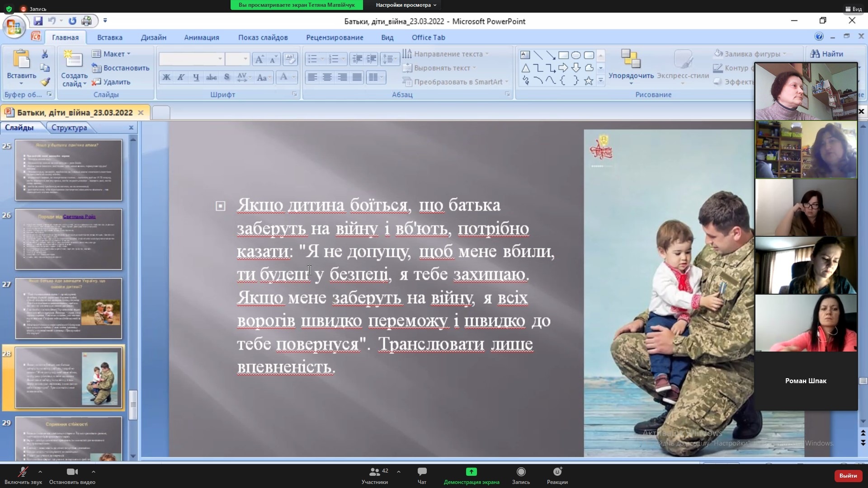Open the Макет layout dropdown

113,54
